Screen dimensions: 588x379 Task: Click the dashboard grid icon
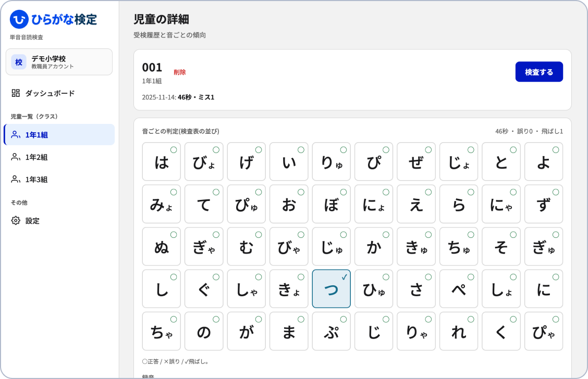point(16,93)
